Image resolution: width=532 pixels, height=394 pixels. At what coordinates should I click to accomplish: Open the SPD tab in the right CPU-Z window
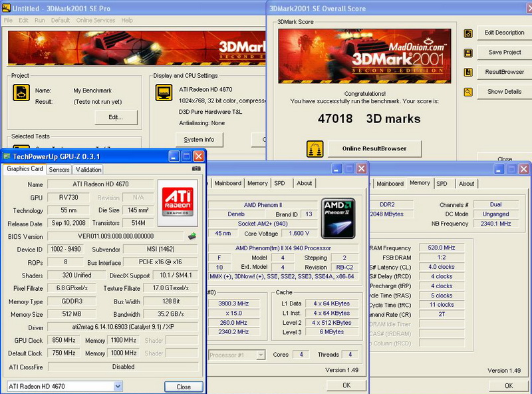click(442, 184)
